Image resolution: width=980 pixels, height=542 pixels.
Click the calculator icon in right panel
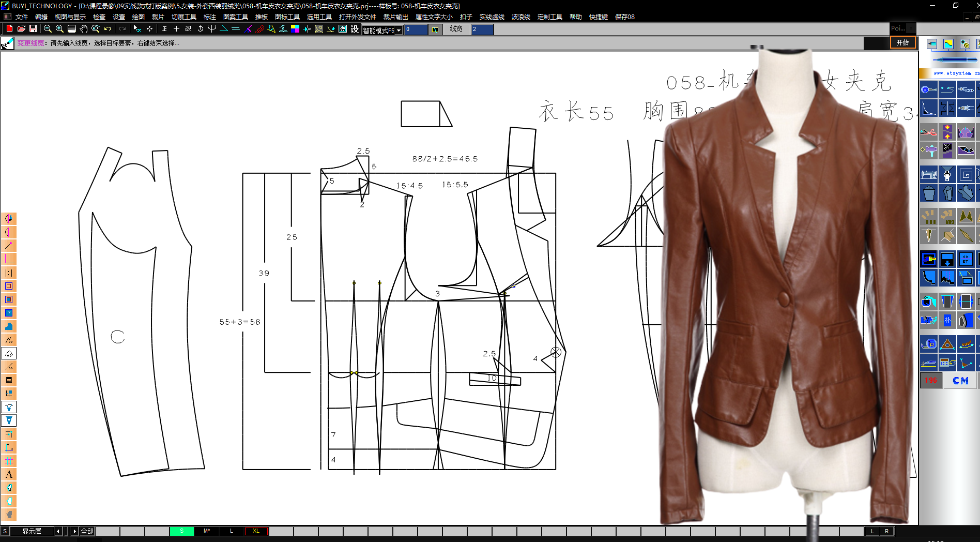947,363
